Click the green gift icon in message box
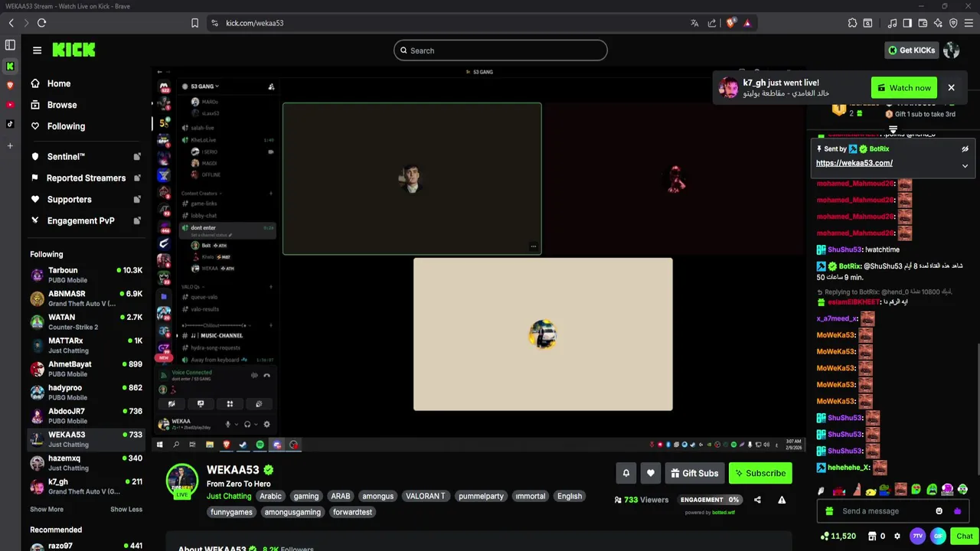This screenshot has width=980, height=551. click(x=829, y=511)
